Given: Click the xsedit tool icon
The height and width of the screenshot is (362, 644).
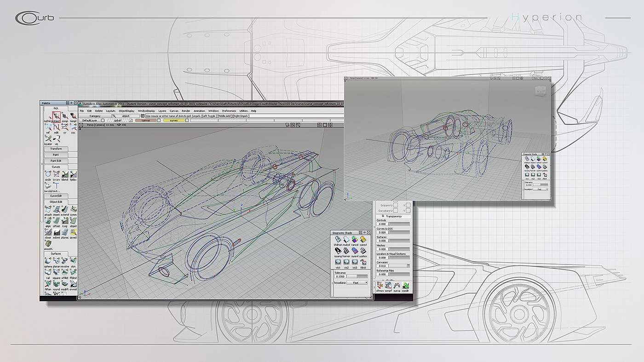Looking at the screenshot, I should [x=405, y=286].
